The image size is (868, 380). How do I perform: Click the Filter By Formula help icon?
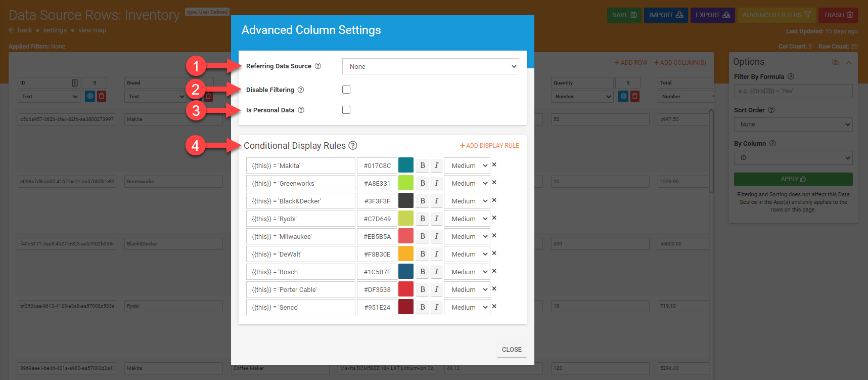[791, 76]
